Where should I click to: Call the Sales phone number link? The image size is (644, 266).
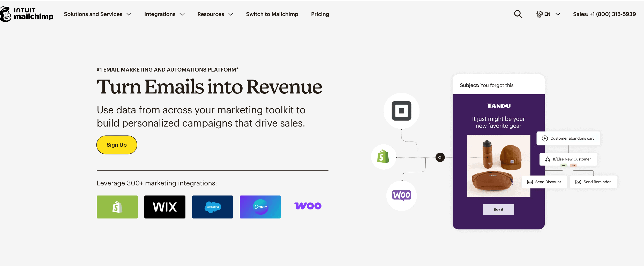pyautogui.click(x=604, y=14)
